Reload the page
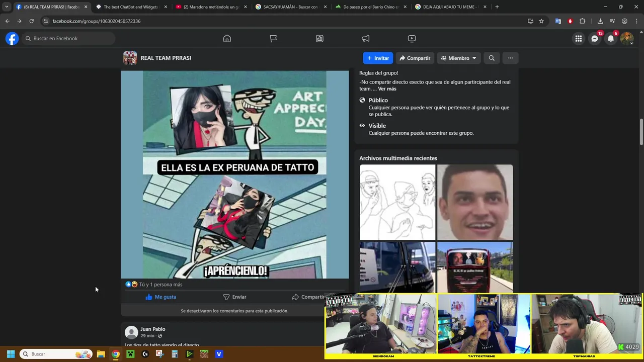 [x=31, y=21]
